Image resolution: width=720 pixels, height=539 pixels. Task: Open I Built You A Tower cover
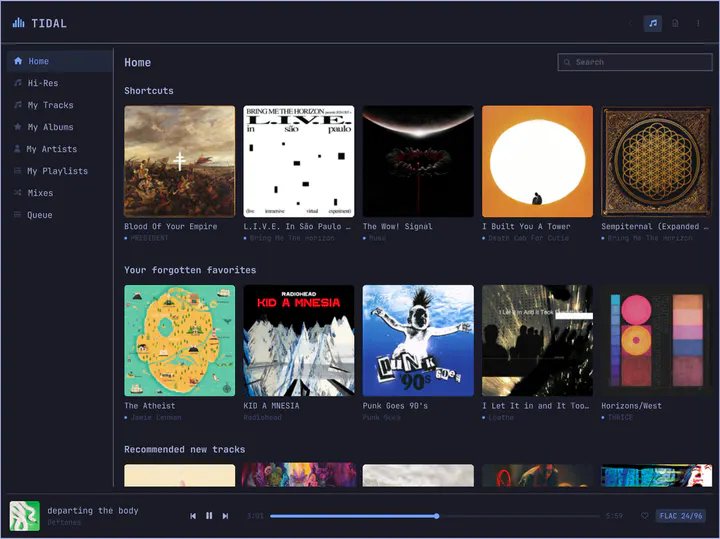(x=537, y=161)
